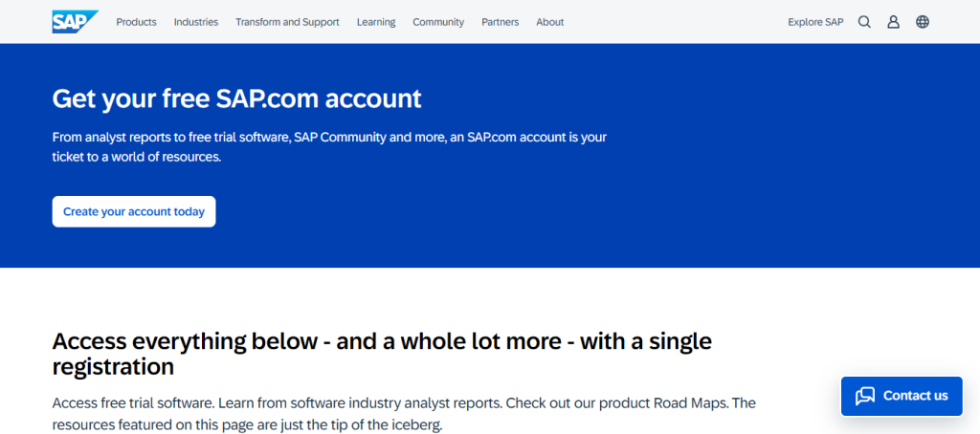Viewport: 980px width, 434px height.
Task: Open the user account profile icon
Action: 893,22
